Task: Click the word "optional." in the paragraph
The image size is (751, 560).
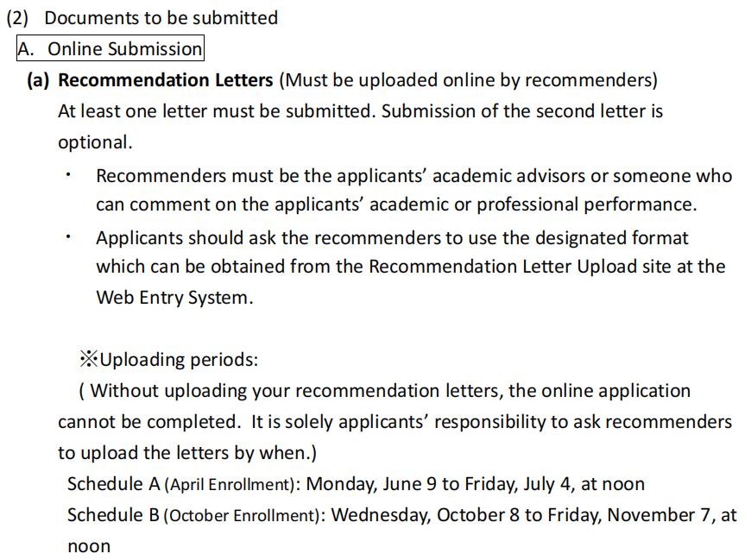Action: coord(95,142)
